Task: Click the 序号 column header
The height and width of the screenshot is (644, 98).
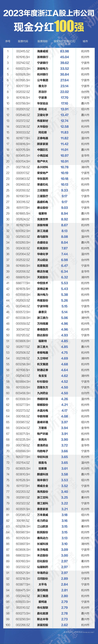Action: [x=8, y=41]
